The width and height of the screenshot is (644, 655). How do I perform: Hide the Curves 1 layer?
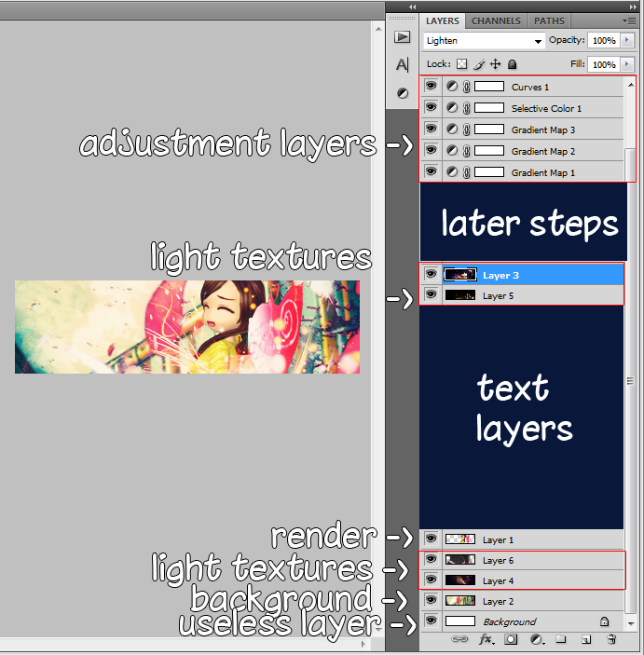[431, 86]
